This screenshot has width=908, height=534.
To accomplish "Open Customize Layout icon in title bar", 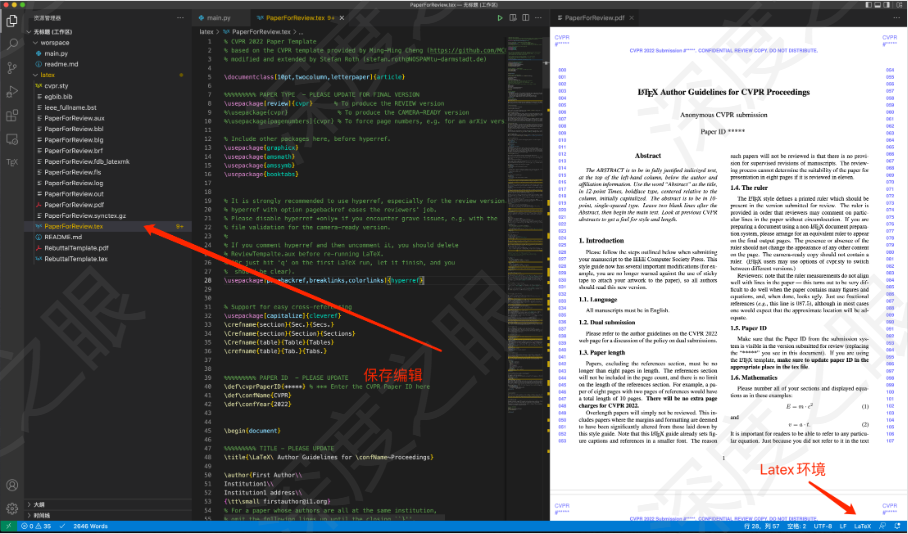I will 899,5.
